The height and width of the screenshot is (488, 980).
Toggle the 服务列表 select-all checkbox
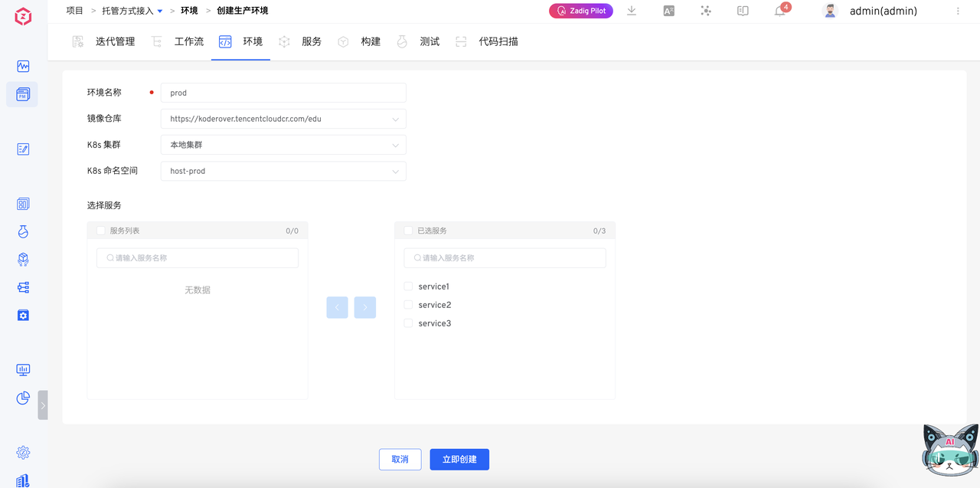[x=101, y=231]
